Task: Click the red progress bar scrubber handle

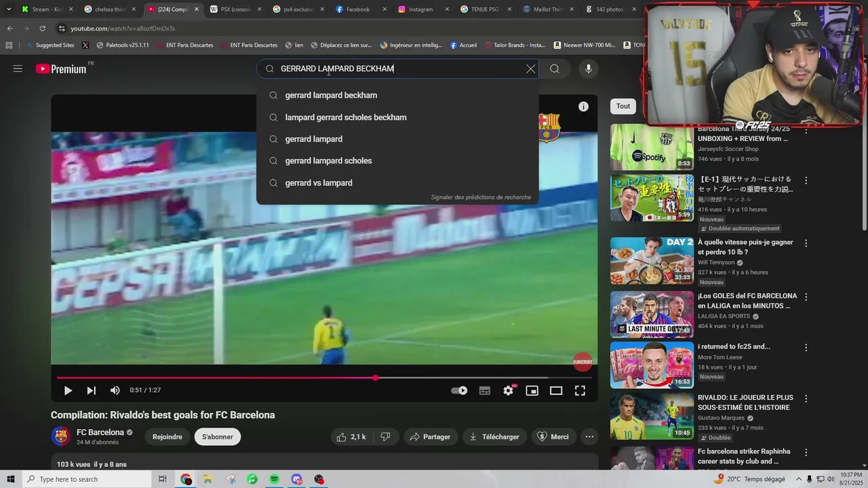Action: [x=376, y=378]
